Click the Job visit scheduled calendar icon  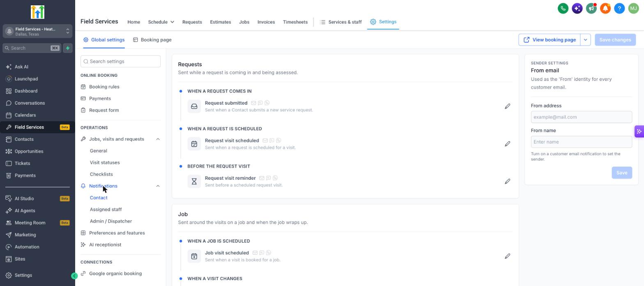click(194, 256)
